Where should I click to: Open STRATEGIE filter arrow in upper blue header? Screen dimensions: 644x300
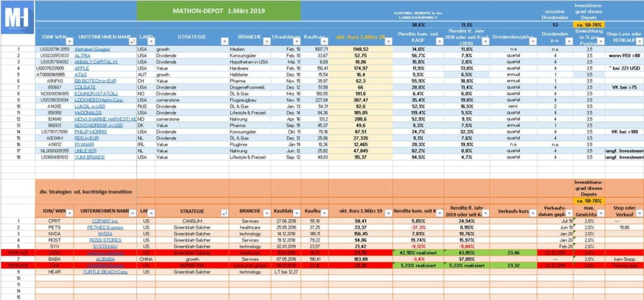[x=225, y=41]
